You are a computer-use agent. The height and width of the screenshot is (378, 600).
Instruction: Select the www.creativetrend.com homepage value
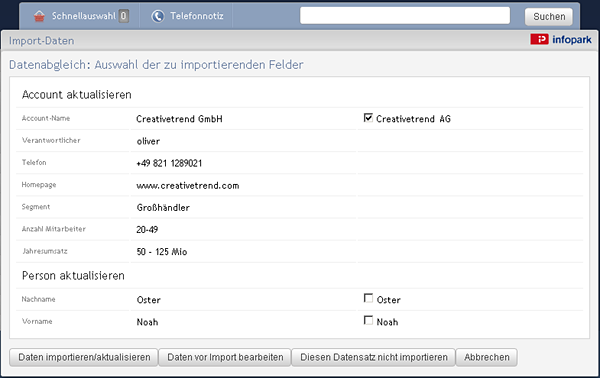pos(188,186)
